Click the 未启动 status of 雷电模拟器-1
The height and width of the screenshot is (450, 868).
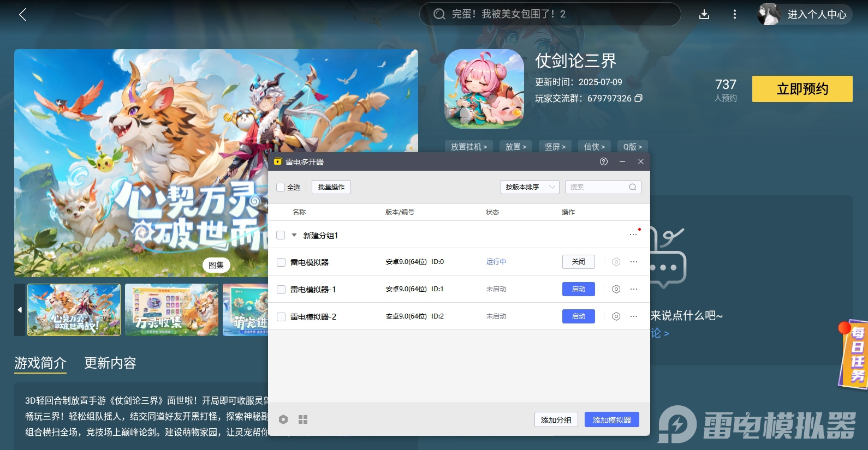pos(496,289)
